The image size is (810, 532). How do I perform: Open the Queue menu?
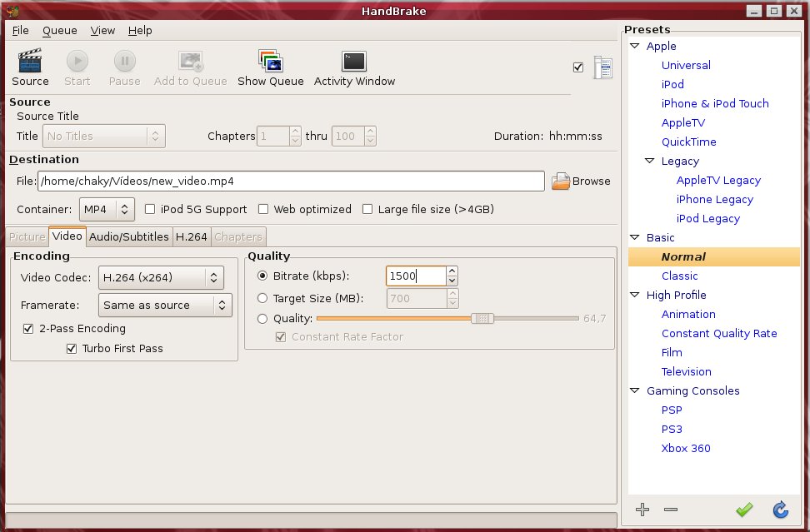tap(60, 31)
